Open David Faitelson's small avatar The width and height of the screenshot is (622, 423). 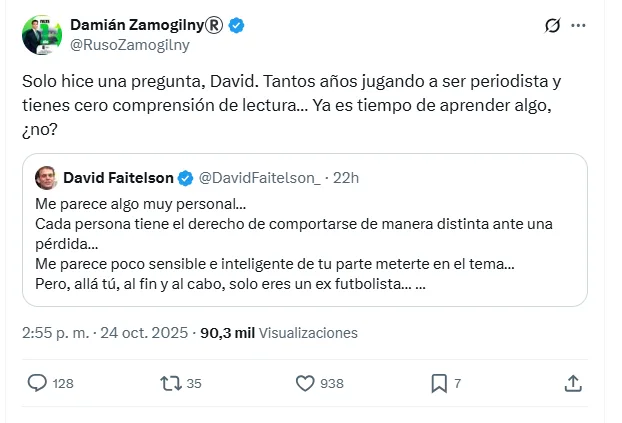46,178
